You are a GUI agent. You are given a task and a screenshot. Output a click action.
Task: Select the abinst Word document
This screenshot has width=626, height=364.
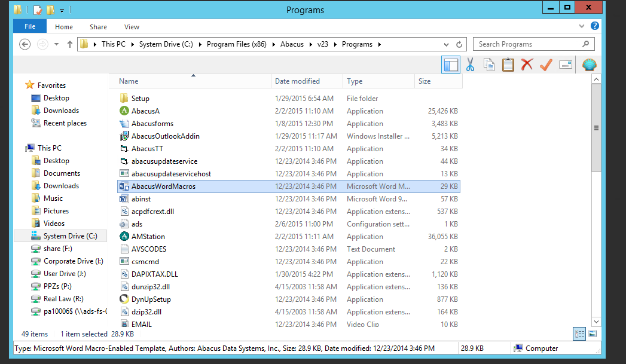pos(289,199)
